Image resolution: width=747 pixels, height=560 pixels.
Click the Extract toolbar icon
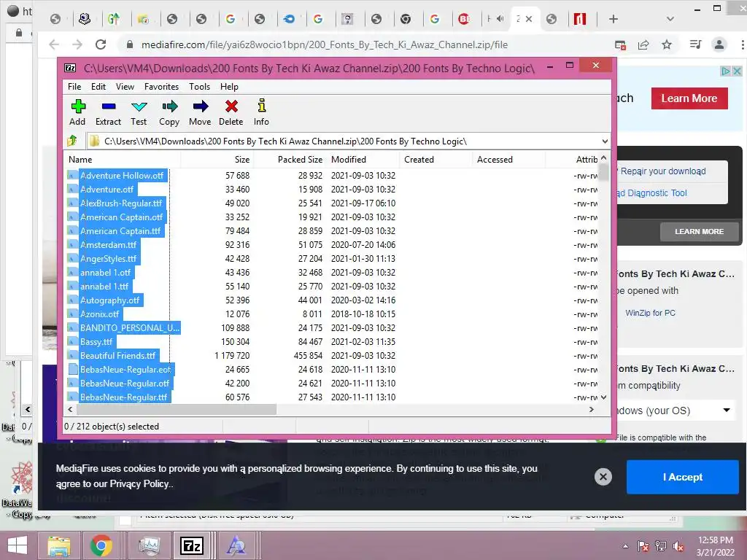coord(108,112)
